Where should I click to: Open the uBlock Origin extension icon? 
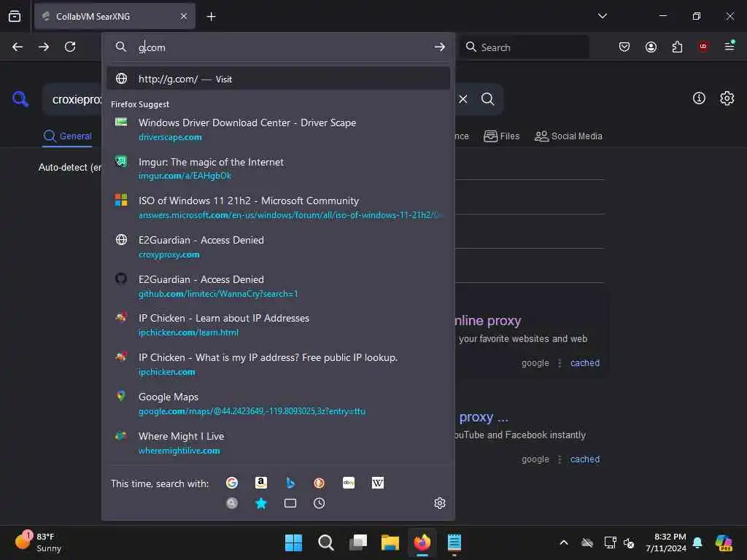pyautogui.click(x=703, y=47)
